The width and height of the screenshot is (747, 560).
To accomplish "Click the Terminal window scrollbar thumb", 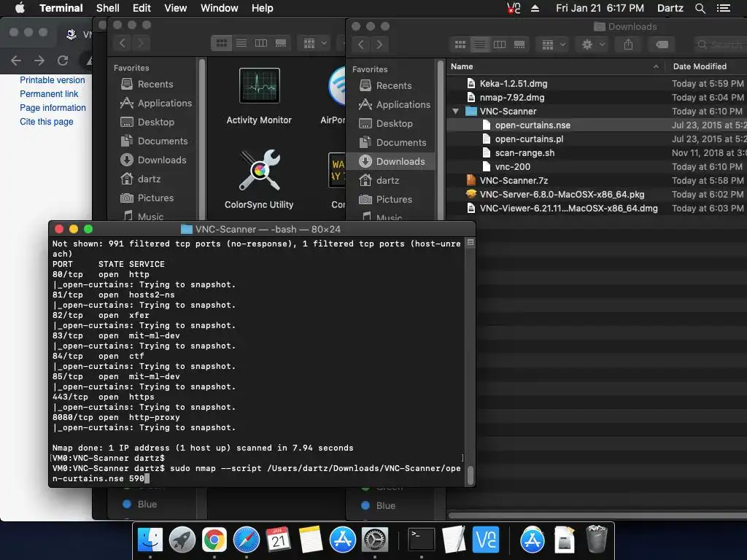I will pos(471,475).
